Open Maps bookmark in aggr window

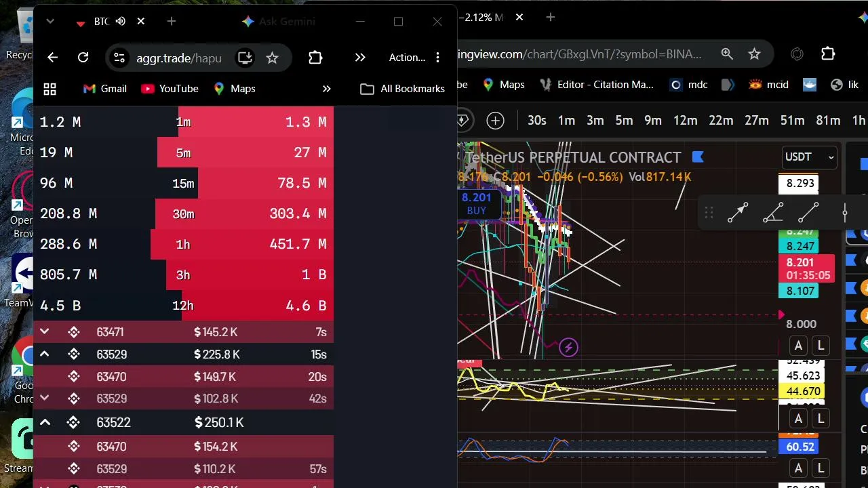(235, 89)
